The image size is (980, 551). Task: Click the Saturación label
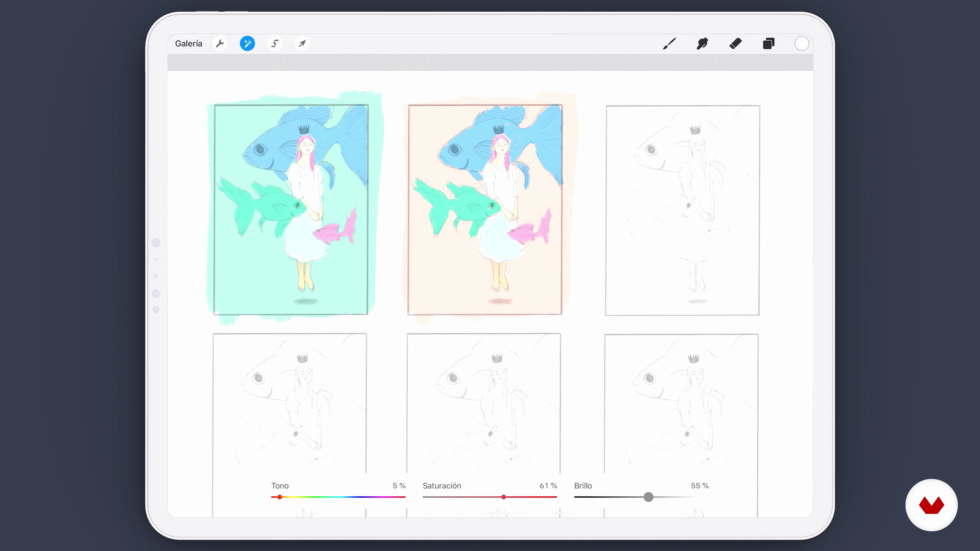tap(442, 486)
